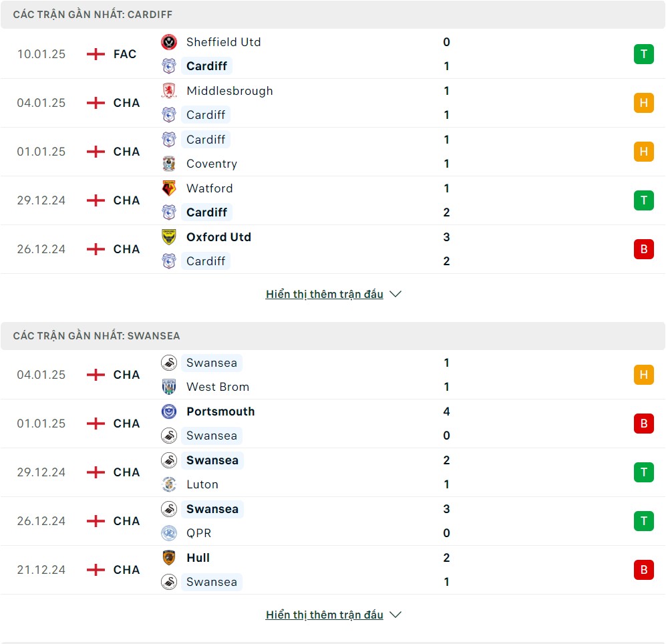Click the Portsmouth club crest icon

click(169, 412)
